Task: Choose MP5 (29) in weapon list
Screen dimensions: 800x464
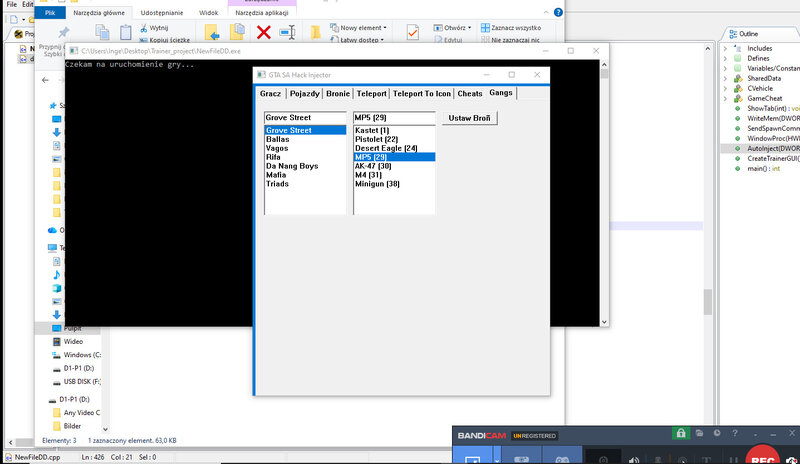Action: 394,157
